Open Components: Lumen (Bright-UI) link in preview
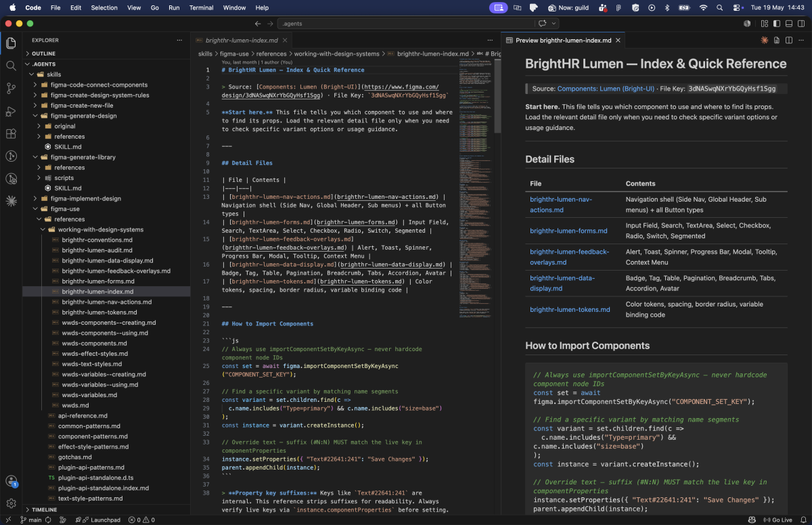This screenshot has width=812, height=525. (606, 89)
